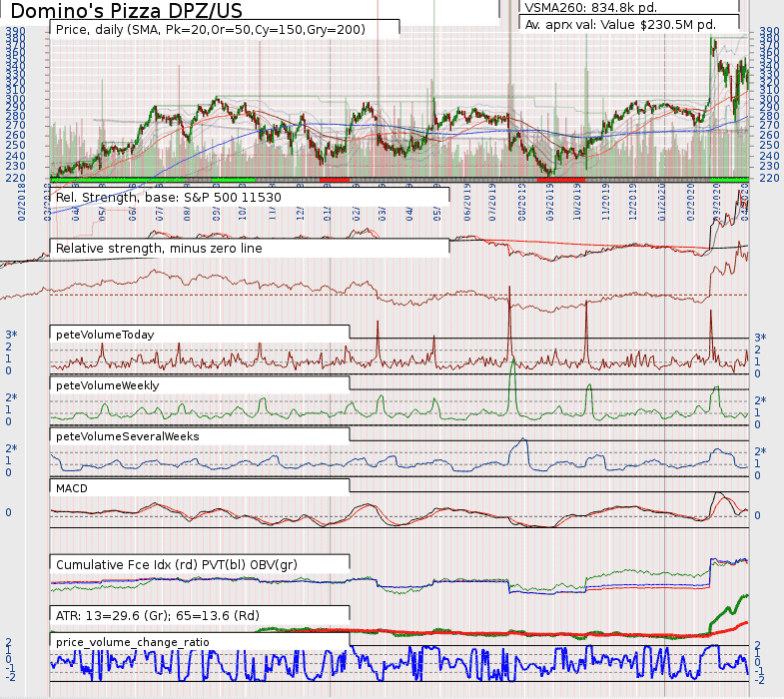Click the 06/2019 date axis label
This screenshot has width=784, height=699.
pyautogui.click(x=467, y=202)
